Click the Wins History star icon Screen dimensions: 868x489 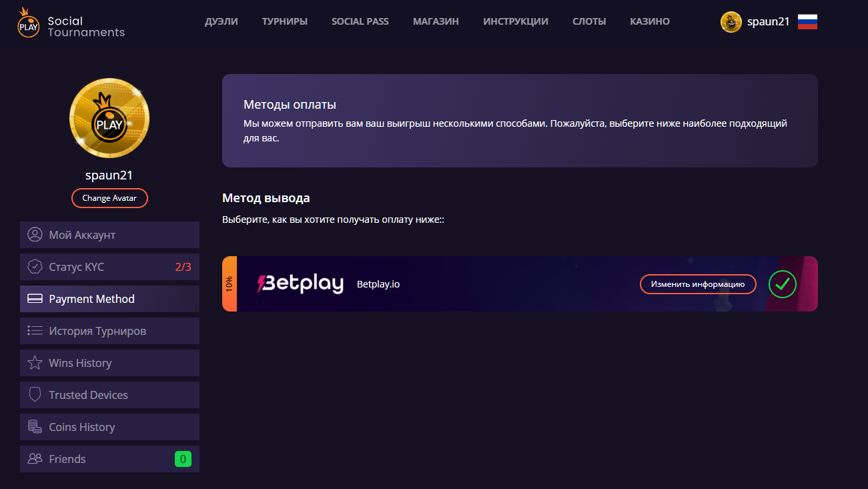coord(35,363)
